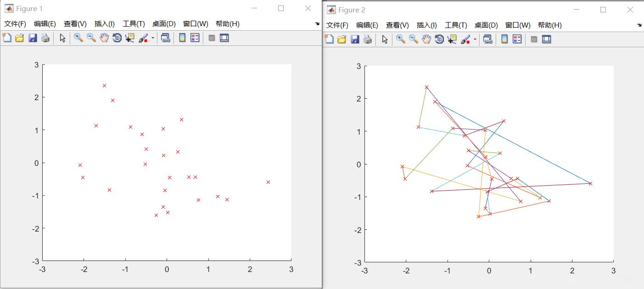Open brush color dropdown arrow in Figure 2
This screenshot has width=644, height=289.
(x=475, y=40)
